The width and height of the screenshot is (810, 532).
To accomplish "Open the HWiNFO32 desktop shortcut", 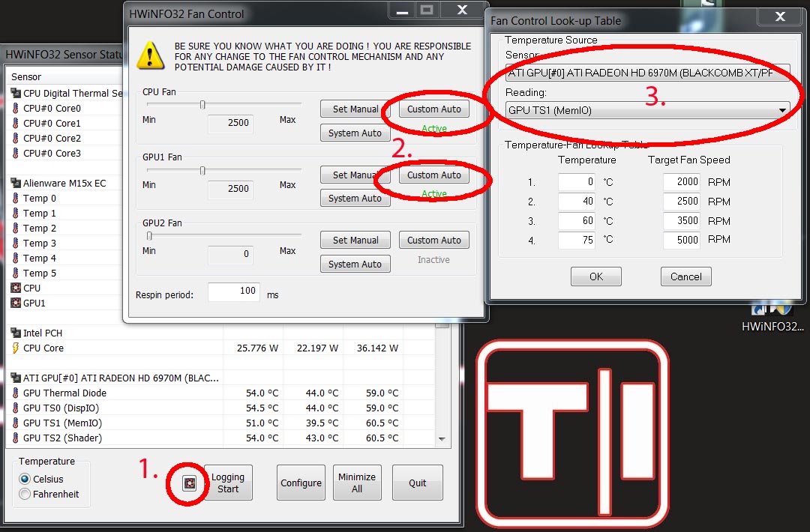I will pos(772,318).
